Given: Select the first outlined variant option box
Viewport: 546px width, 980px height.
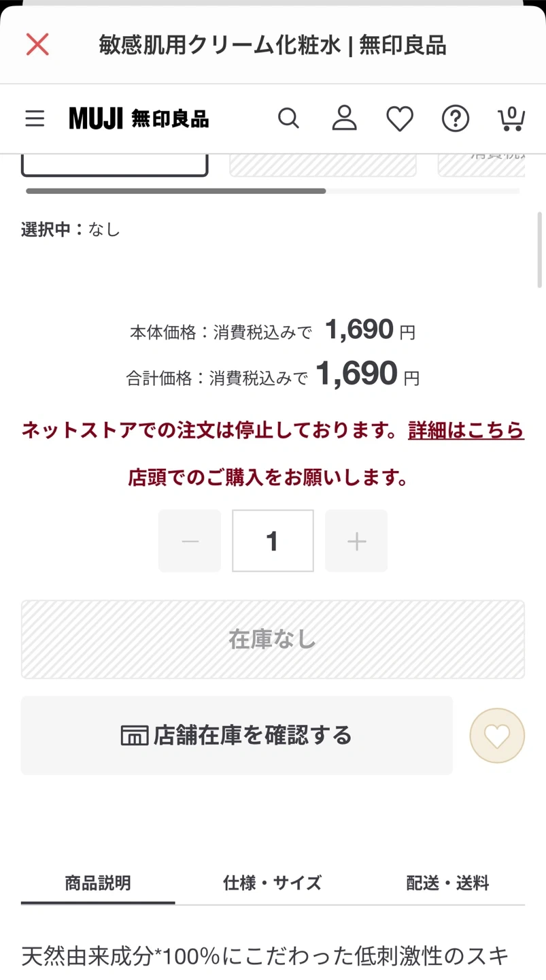Looking at the screenshot, I should click(x=114, y=164).
